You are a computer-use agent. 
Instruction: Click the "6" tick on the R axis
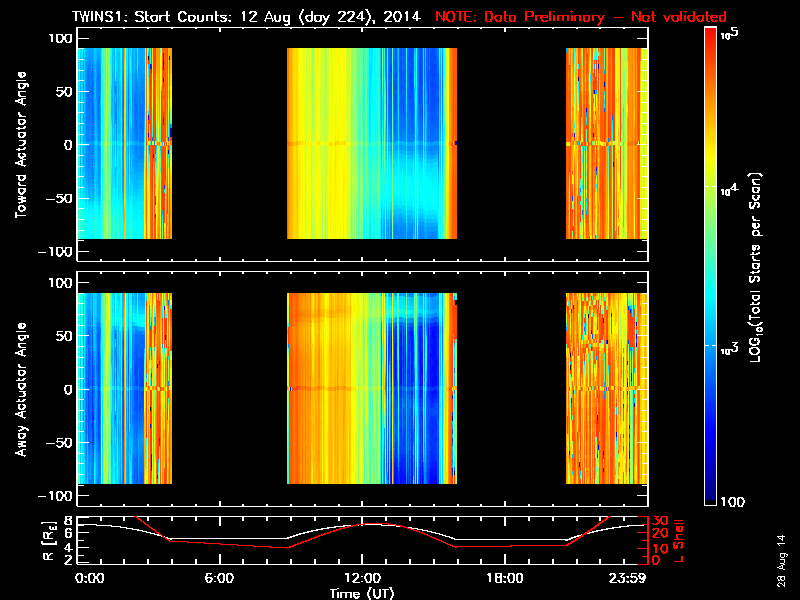pos(68,533)
